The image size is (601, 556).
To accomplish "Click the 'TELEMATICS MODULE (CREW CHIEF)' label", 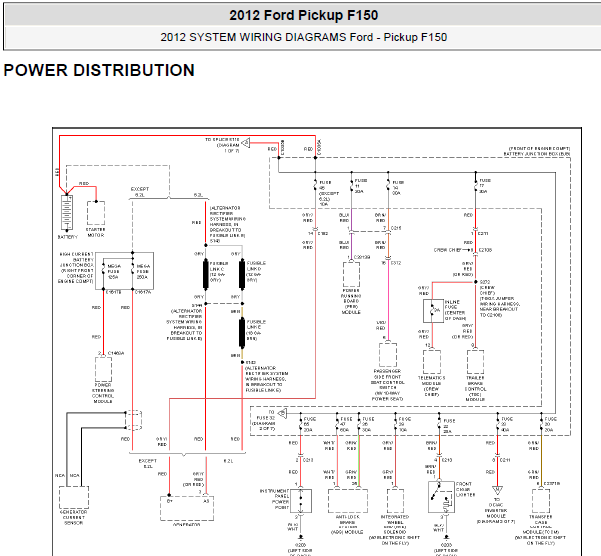I will 432,386.
